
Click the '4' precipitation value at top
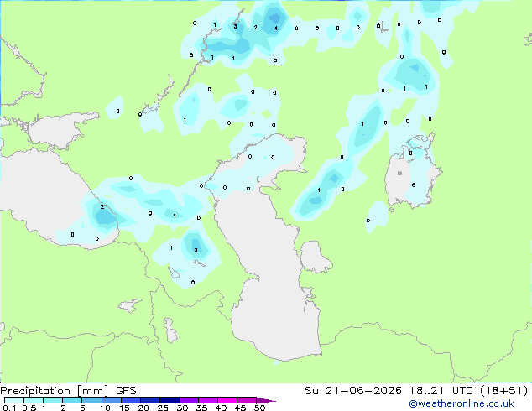click(276, 29)
